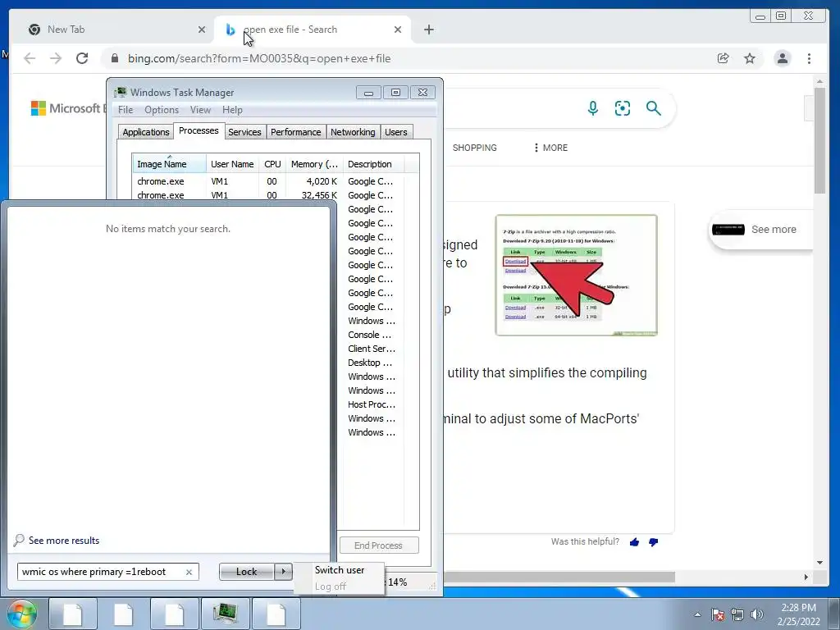Switch to the Performance tab
The width and height of the screenshot is (840, 630).
(295, 132)
